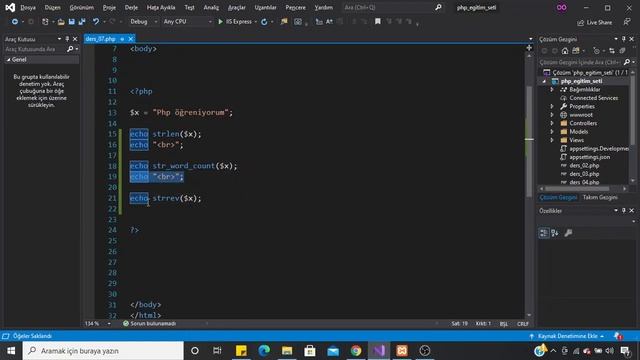This screenshot has width=640, height=360.
Task: Click Solution Explorer horizontal scrollbar thumb
Action: coord(577,189)
